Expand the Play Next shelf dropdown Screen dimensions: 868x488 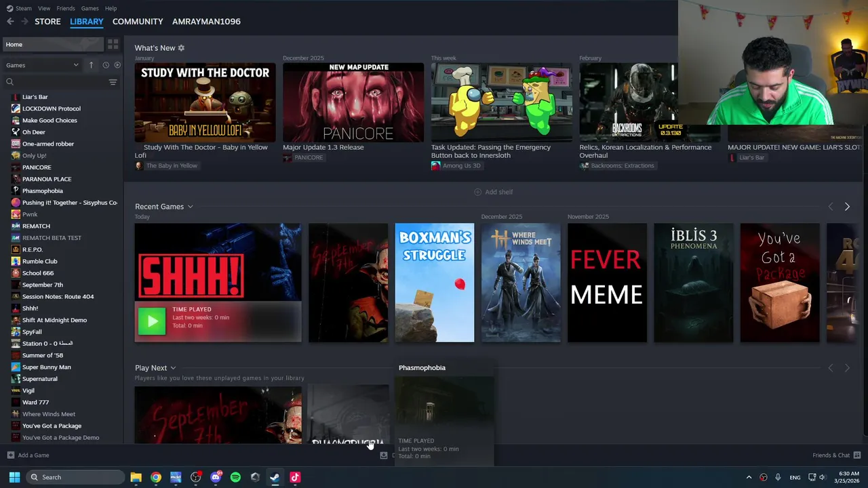(173, 368)
